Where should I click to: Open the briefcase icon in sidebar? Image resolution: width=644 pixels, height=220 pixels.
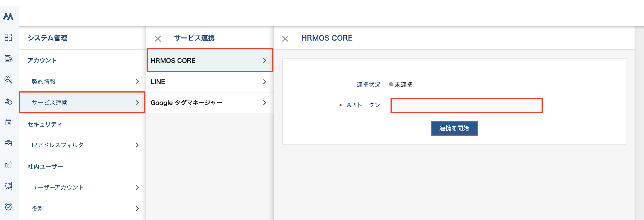pos(8,143)
